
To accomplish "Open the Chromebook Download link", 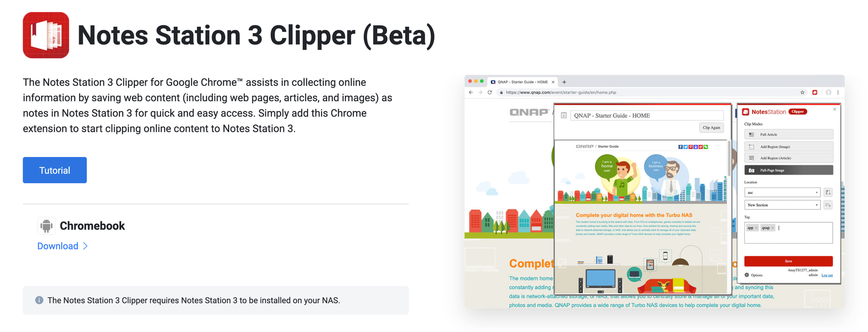I will point(58,246).
